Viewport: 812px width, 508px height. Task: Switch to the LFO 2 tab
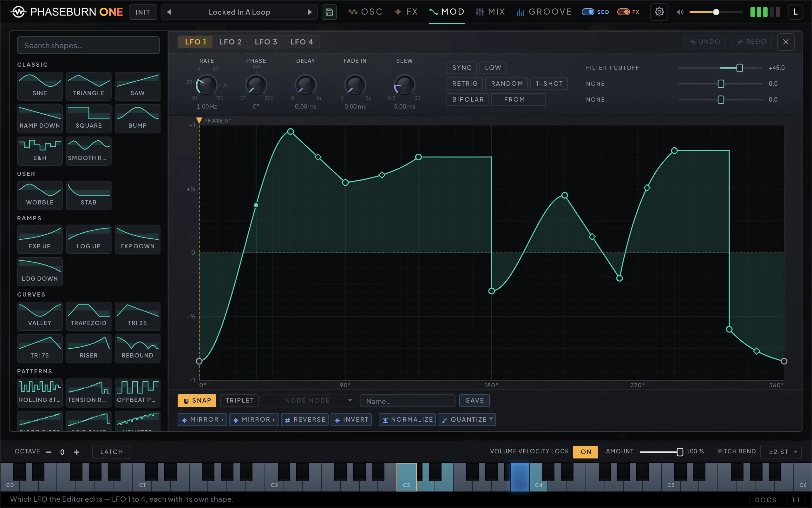(x=230, y=42)
